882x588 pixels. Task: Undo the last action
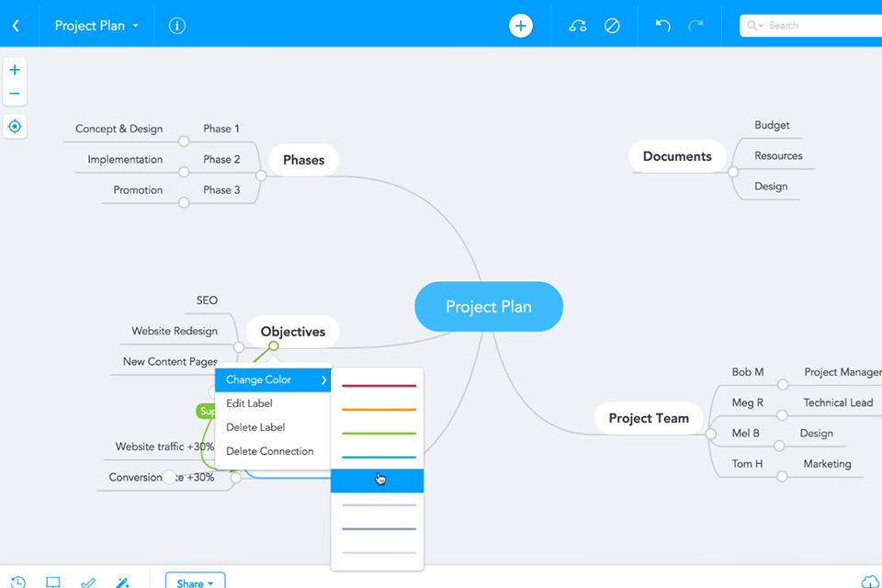tap(662, 26)
